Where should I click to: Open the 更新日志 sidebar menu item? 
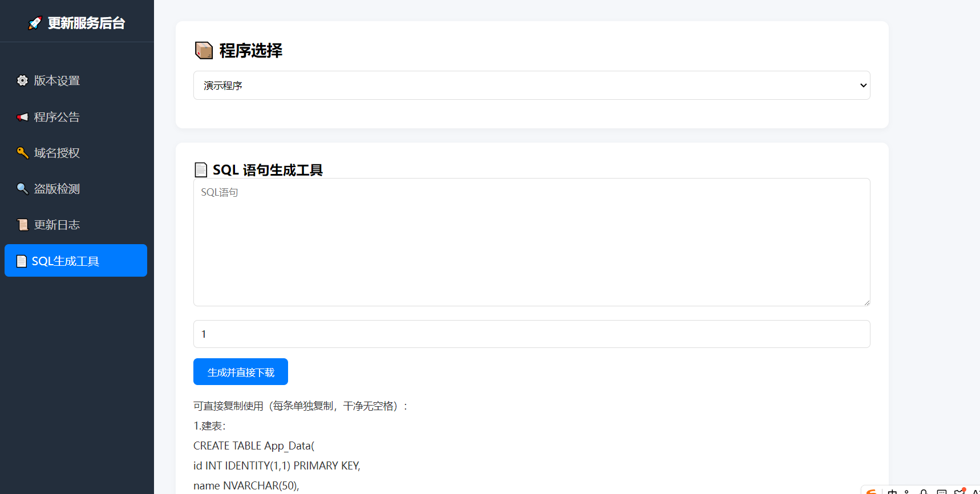(x=56, y=225)
